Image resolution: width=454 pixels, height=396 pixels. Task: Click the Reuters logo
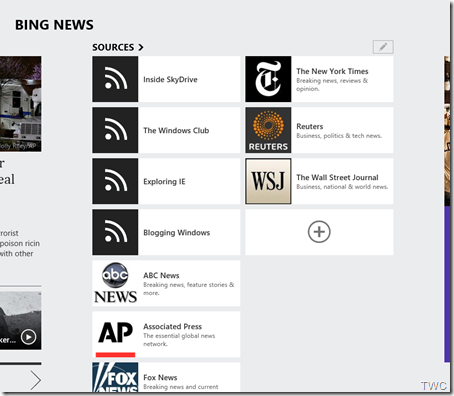[x=268, y=130]
